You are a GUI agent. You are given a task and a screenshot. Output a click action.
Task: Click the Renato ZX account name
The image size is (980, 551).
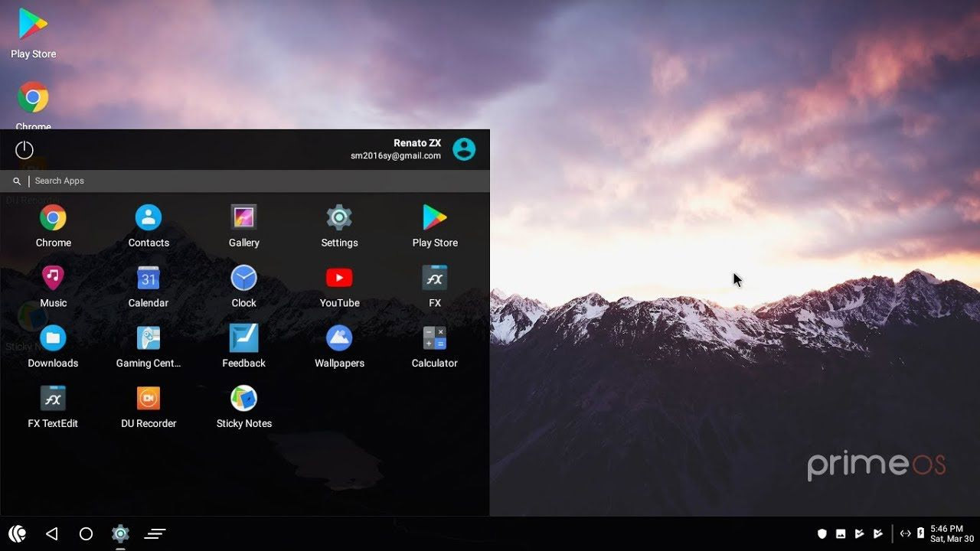417,143
